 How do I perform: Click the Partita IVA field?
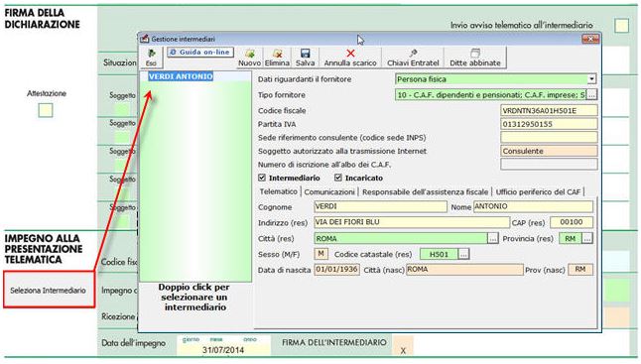point(549,124)
